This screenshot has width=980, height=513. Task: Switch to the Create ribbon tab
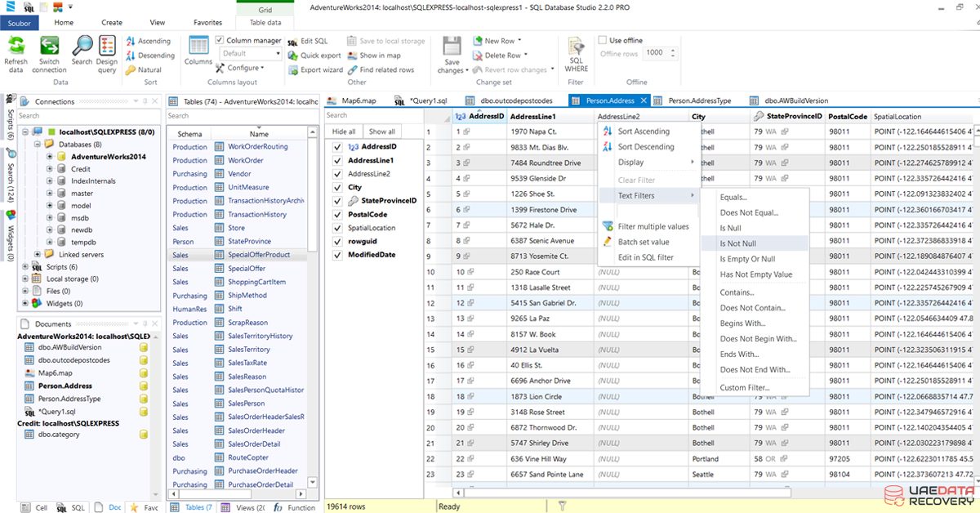coord(112,23)
